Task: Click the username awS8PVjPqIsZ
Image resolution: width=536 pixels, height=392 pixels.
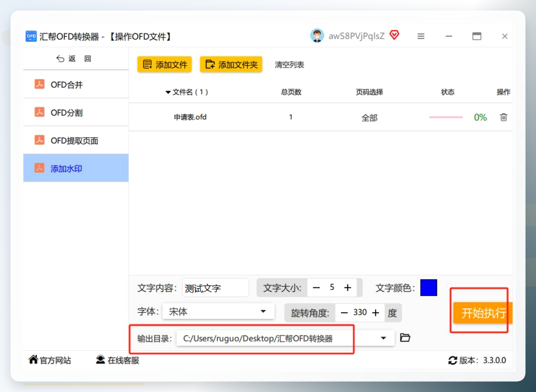Action: pos(357,36)
